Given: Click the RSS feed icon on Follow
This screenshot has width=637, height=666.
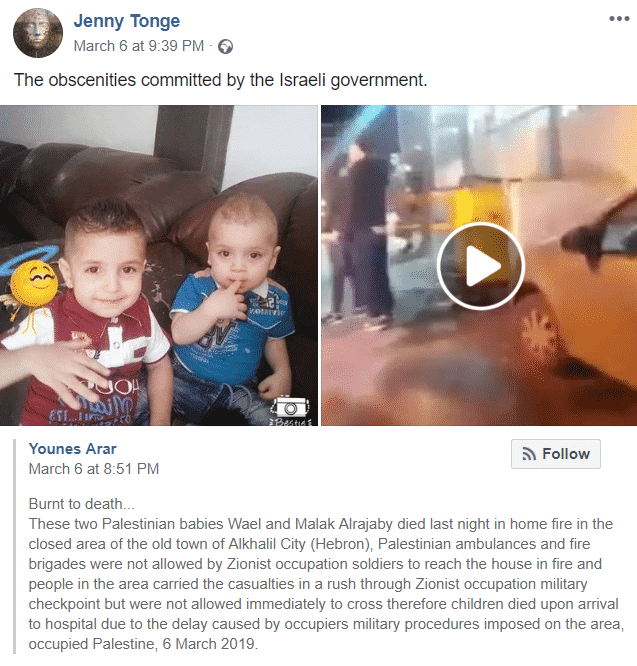Looking at the screenshot, I should click(x=529, y=454).
